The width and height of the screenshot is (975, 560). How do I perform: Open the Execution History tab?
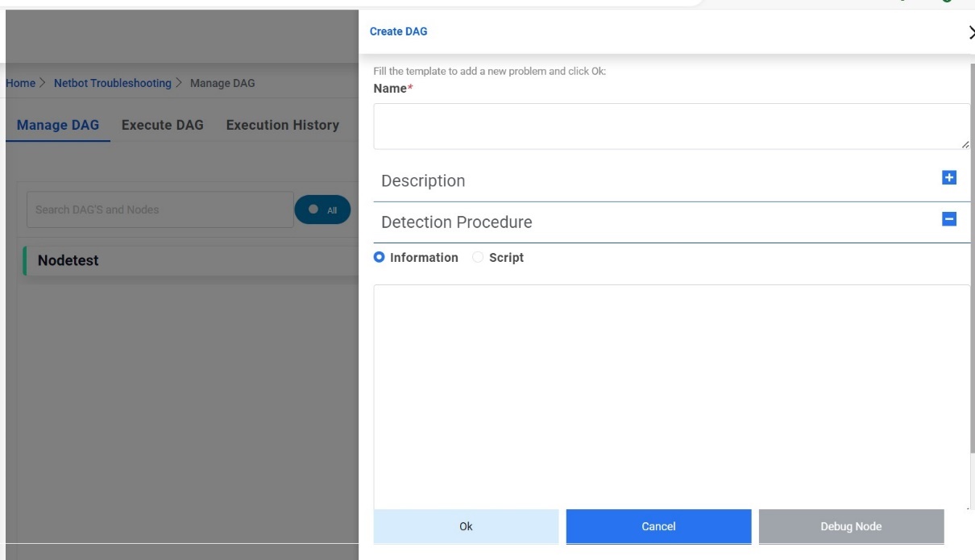[283, 125]
